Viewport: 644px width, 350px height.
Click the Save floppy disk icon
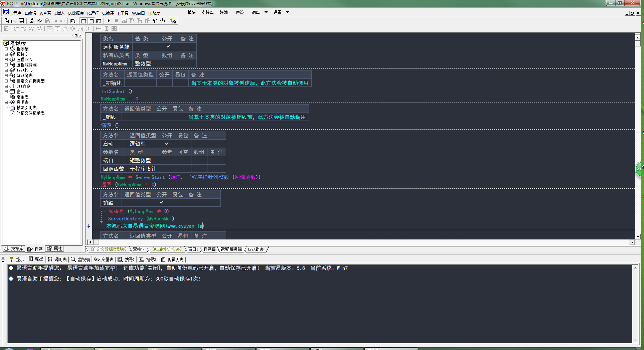click(21, 21)
